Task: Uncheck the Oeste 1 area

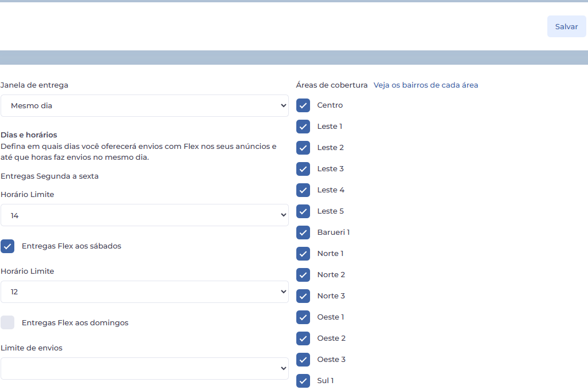Action: coord(303,317)
